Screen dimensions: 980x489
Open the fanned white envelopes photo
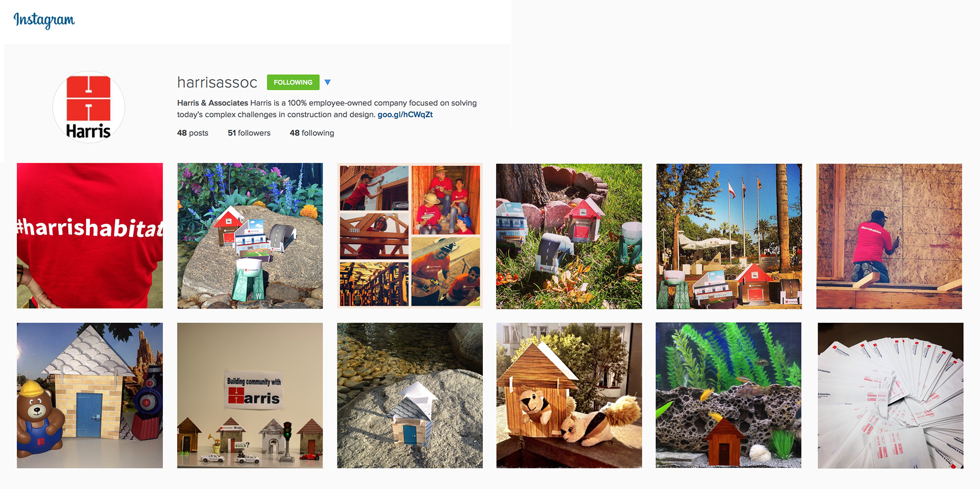[x=891, y=395]
